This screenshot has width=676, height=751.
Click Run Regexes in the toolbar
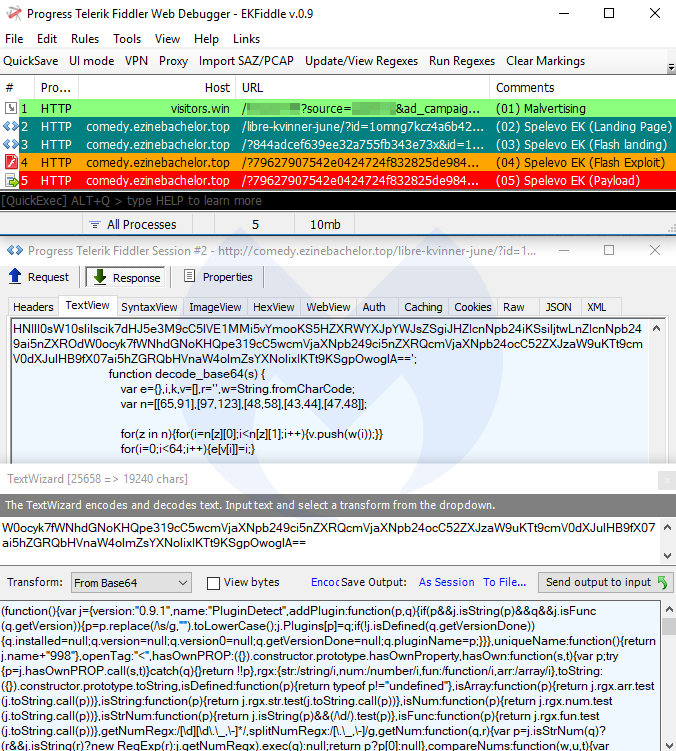(462, 61)
